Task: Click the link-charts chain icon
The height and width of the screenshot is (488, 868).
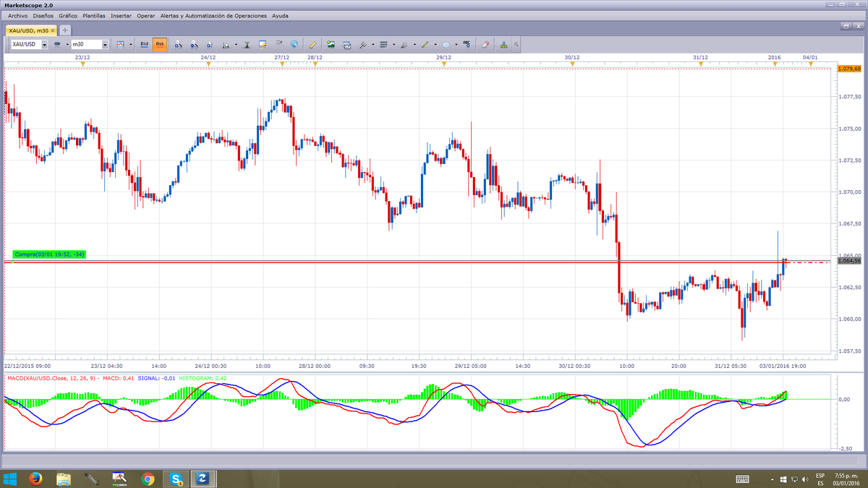Action: pyautogui.click(x=57, y=44)
